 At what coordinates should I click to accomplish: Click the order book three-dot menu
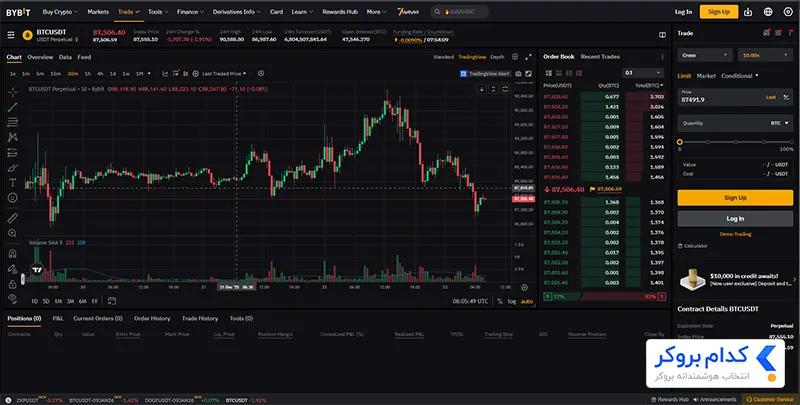pyautogui.click(x=662, y=57)
